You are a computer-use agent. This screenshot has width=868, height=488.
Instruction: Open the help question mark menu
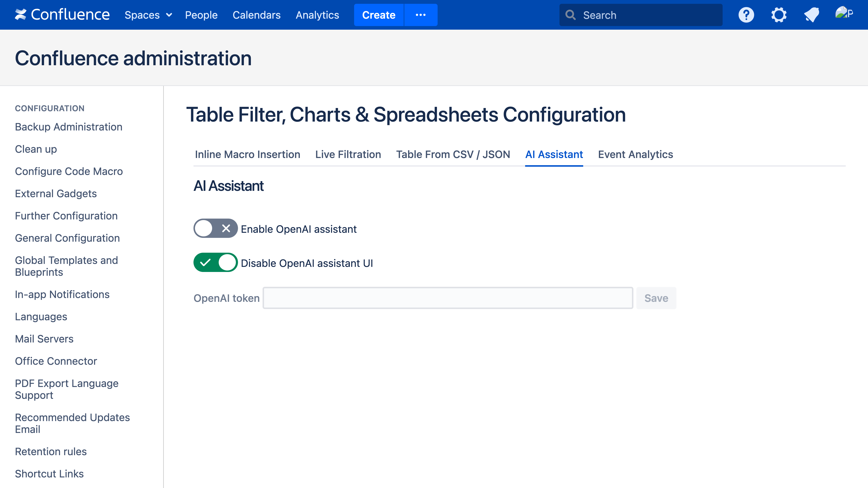pyautogui.click(x=746, y=15)
